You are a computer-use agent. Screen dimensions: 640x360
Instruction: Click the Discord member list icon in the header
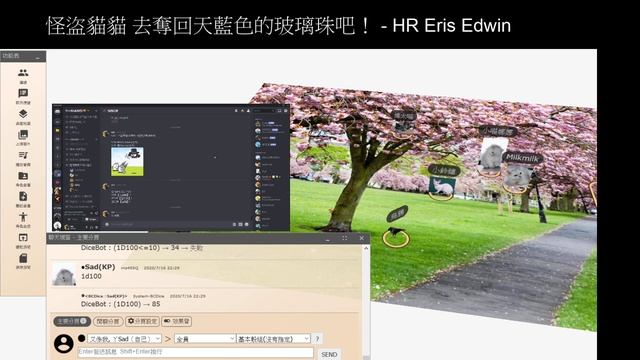[x=249, y=111]
